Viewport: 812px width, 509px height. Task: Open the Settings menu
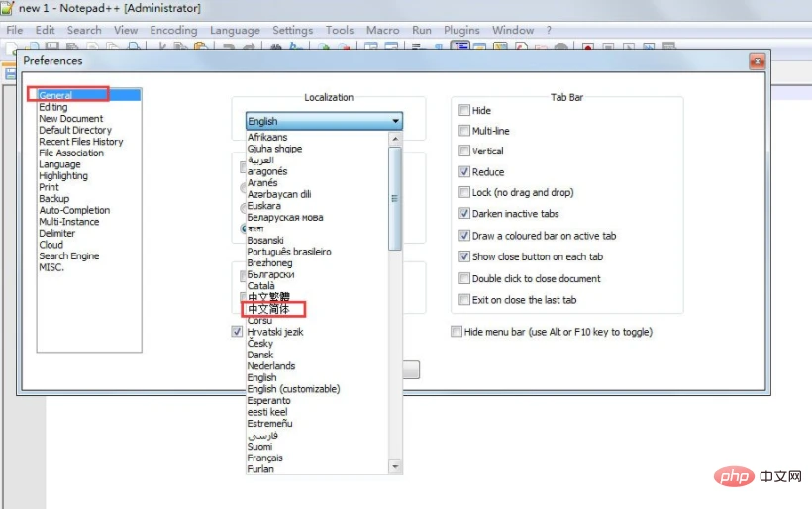pos(292,31)
